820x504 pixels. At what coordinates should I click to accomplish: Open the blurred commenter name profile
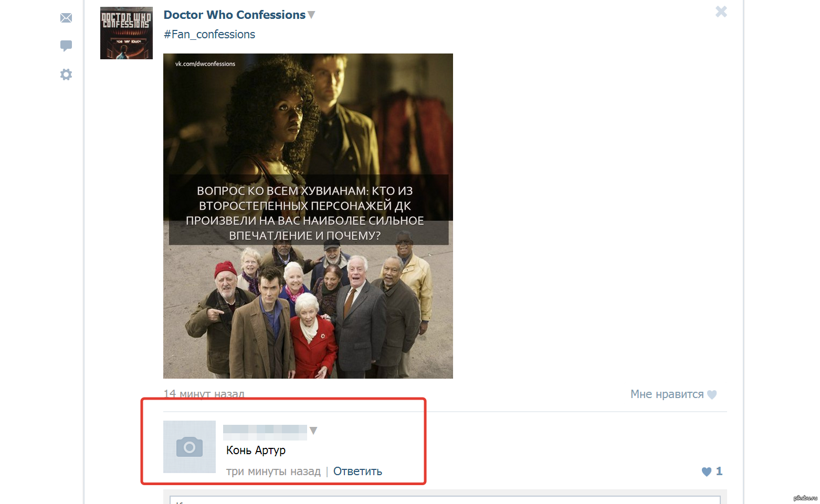(x=265, y=431)
